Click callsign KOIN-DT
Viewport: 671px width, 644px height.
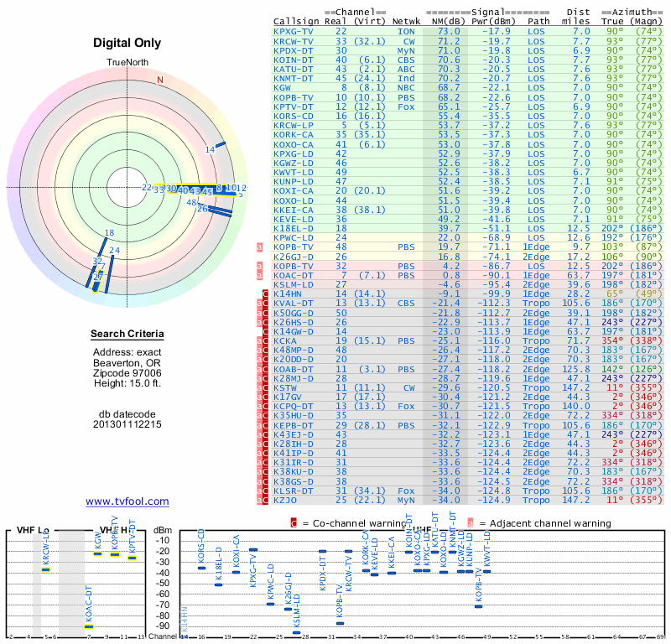point(294,60)
